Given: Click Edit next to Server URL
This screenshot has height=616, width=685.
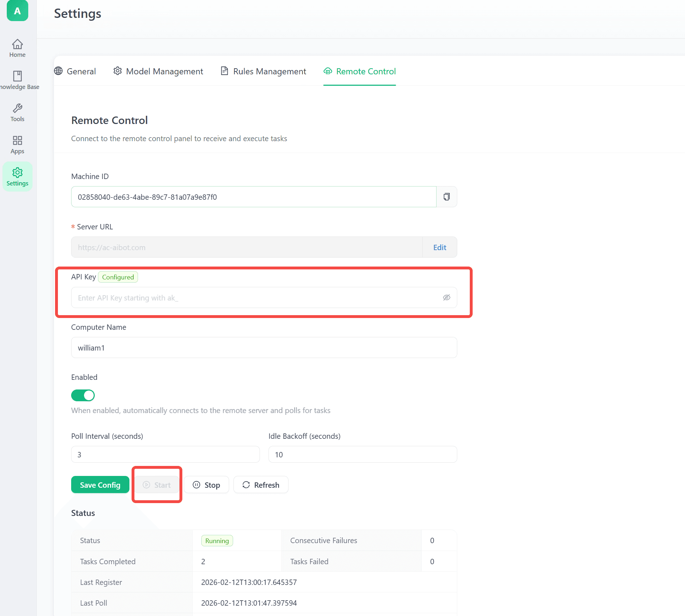Looking at the screenshot, I should point(439,247).
